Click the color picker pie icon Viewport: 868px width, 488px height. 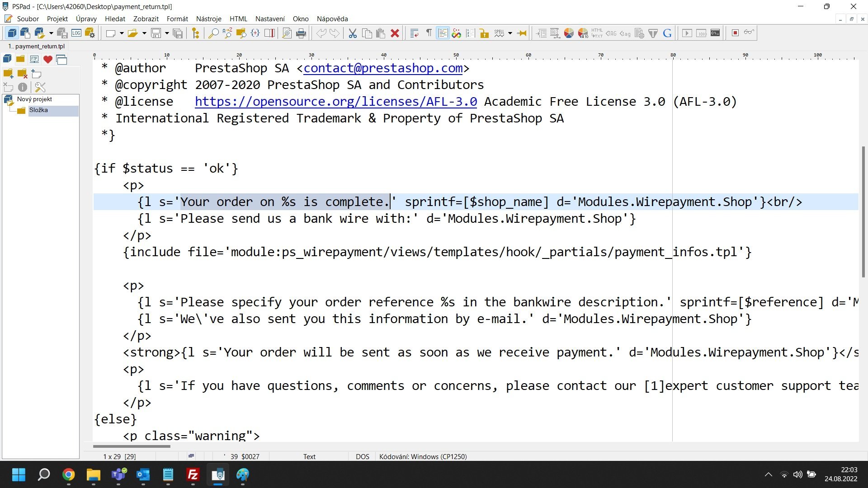tap(569, 33)
